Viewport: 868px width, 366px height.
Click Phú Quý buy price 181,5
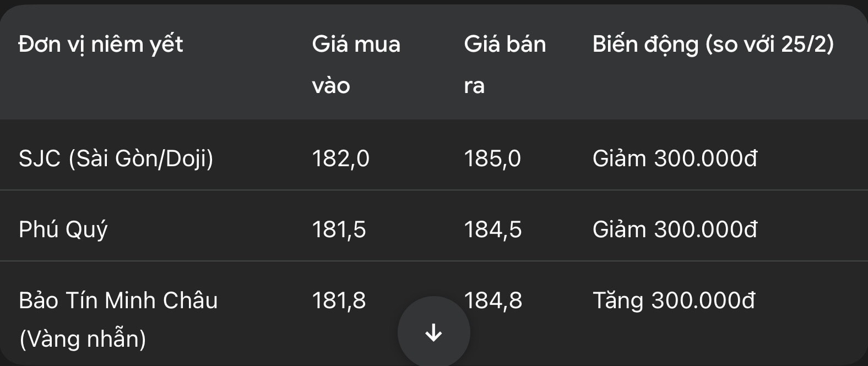(339, 230)
